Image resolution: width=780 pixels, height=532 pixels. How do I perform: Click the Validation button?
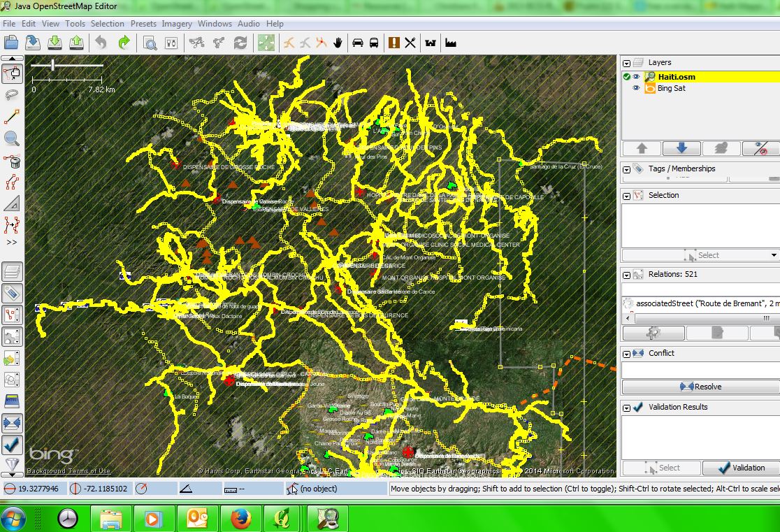(741, 468)
